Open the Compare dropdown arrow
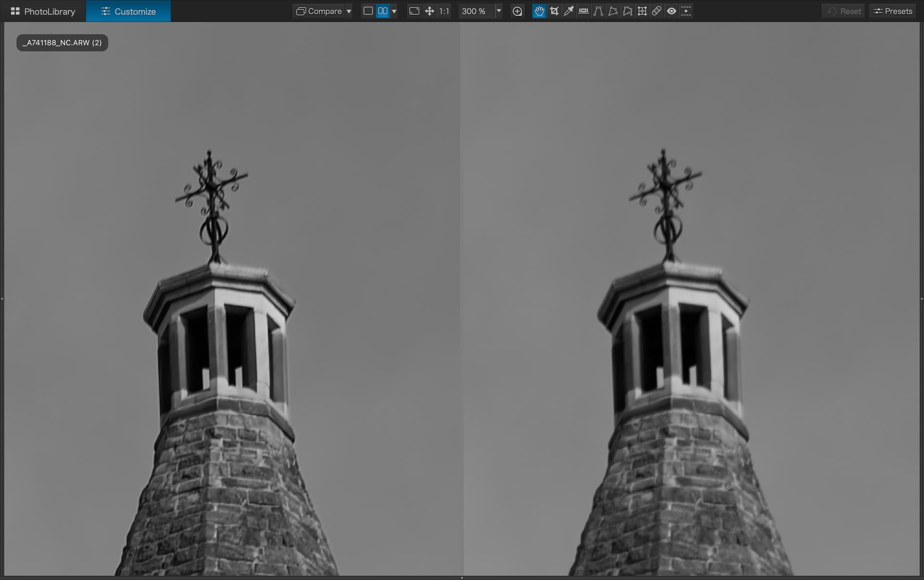This screenshot has width=924, height=580. [349, 11]
